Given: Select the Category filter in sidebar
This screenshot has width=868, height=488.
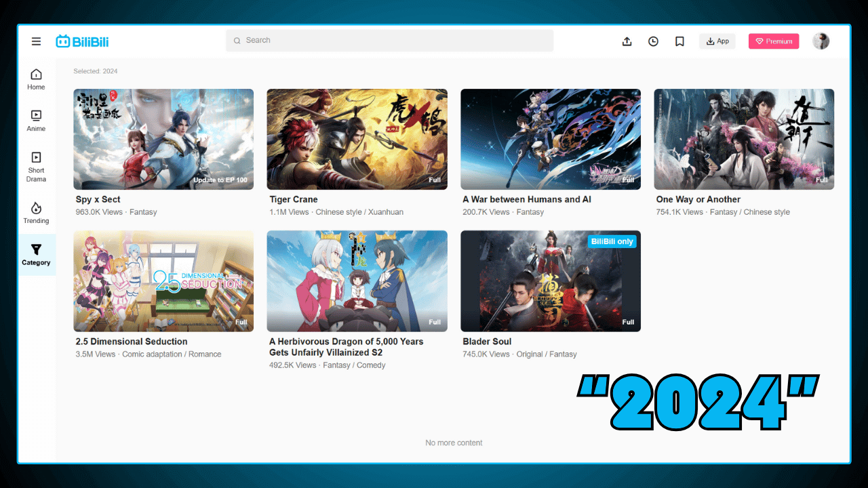Looking at the screenshot, I should pyautogui.click(x=36, y=255).
